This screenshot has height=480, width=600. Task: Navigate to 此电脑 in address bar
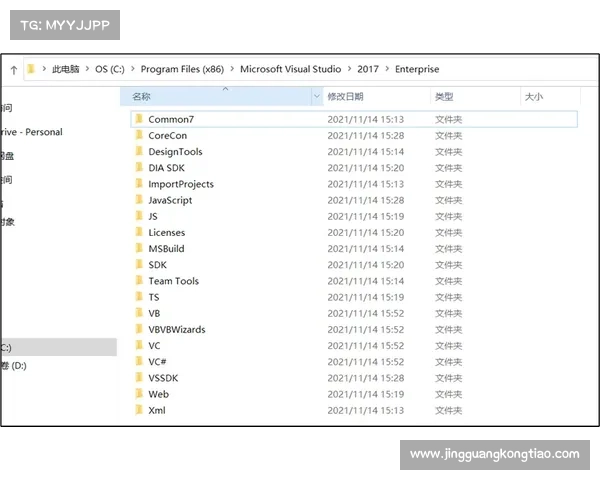click(65, 69)
